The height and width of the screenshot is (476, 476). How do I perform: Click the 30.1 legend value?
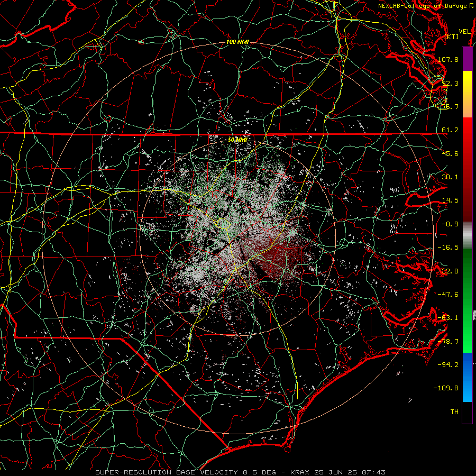point(450,177)
